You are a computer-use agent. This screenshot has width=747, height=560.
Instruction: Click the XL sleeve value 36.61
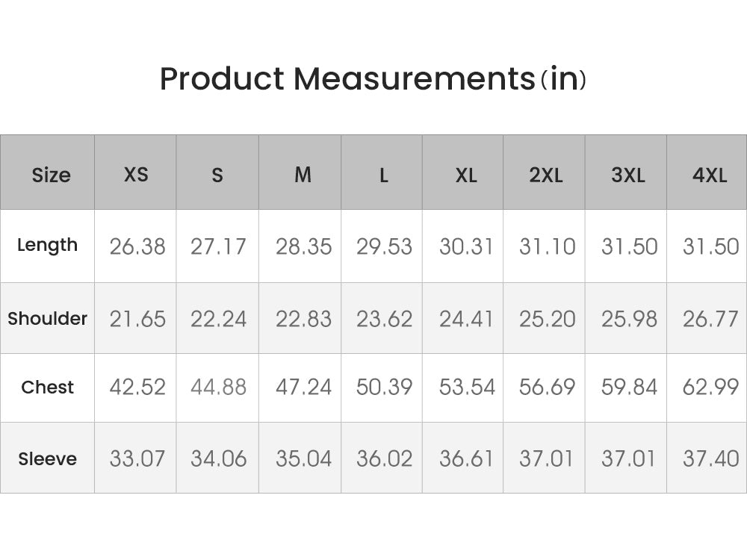coord(466,458)
